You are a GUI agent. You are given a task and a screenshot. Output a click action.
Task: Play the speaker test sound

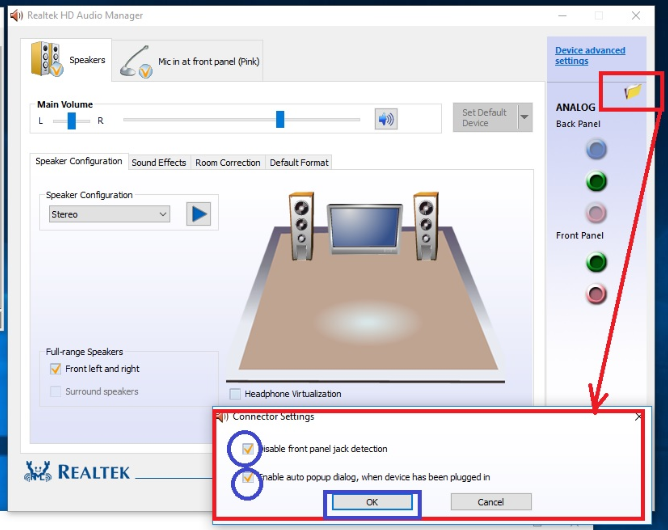[x=199, y=214]
